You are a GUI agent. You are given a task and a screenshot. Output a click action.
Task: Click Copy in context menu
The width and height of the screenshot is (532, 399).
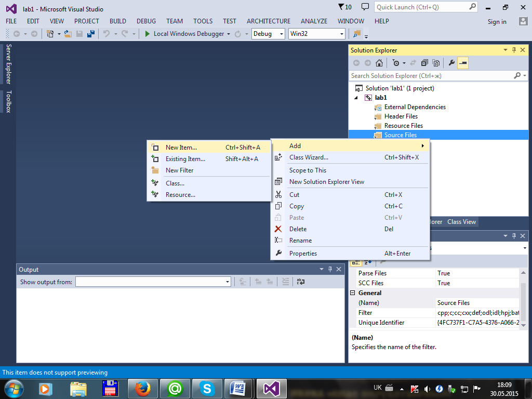(350, 206)
